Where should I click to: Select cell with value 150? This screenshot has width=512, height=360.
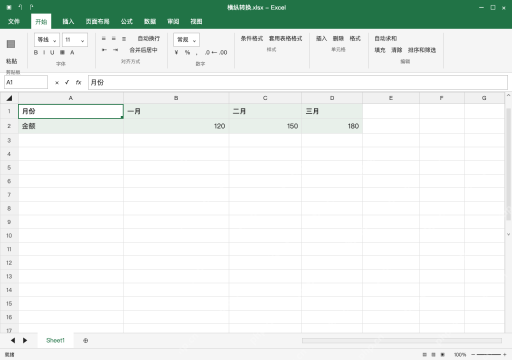265,126
